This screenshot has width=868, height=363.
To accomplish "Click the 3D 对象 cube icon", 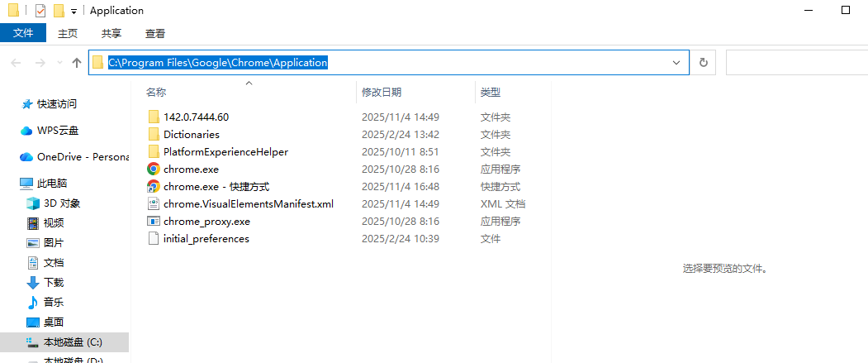I will (x=33, y=203).
